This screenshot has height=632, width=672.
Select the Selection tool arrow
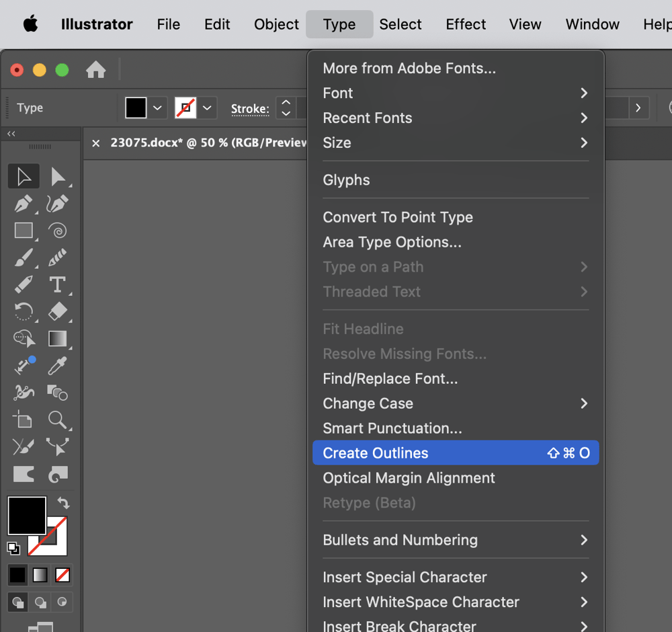tap(24, 175)
